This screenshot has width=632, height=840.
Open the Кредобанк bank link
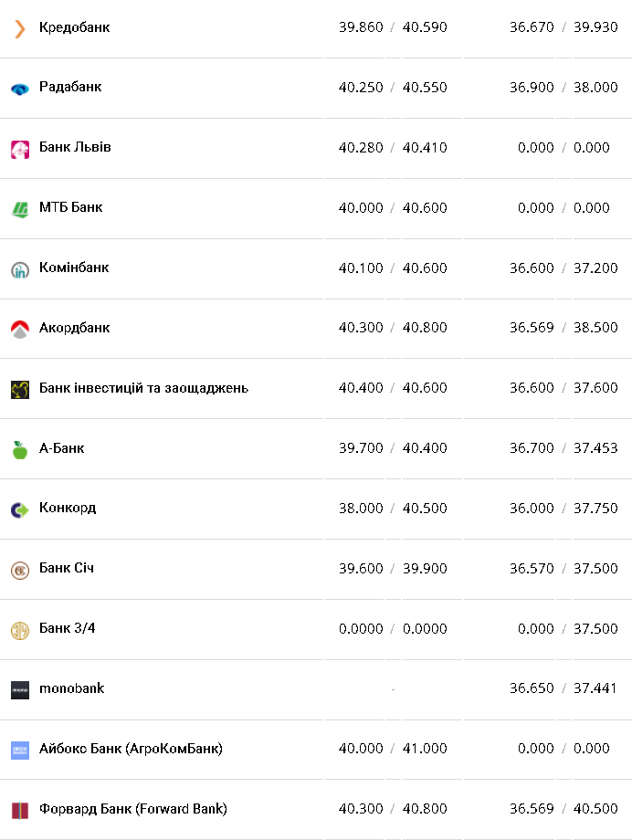click(74, 27)
